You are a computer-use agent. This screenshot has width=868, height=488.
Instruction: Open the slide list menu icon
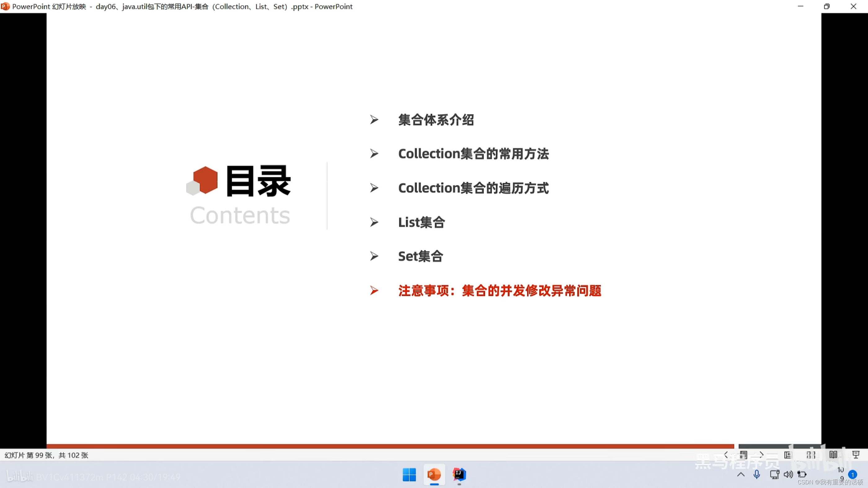click(744, 455)
